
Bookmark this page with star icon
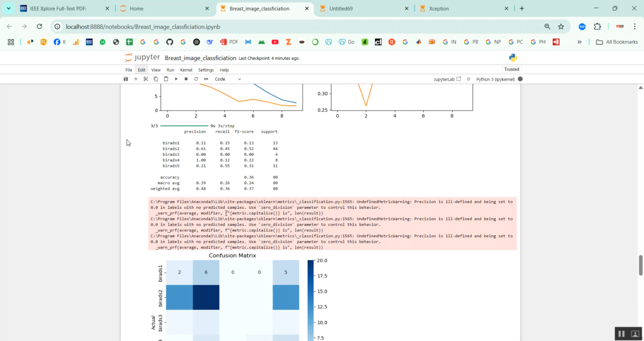(561, 27)
